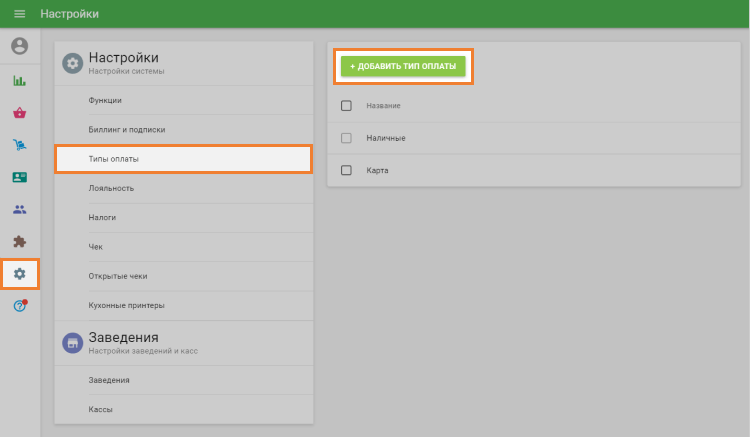Open the user account profile icon

pos(20,46)
